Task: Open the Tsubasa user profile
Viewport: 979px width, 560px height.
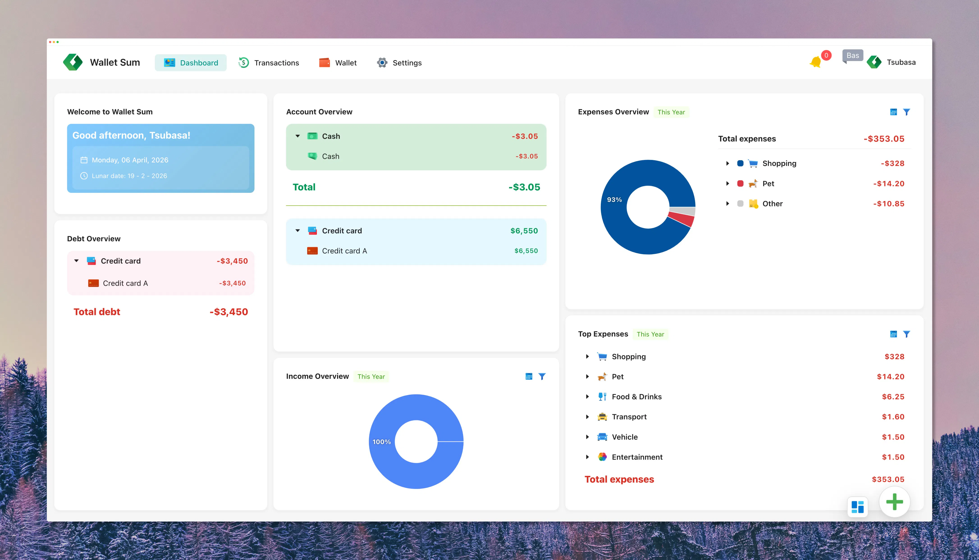Action: (891, 62)
